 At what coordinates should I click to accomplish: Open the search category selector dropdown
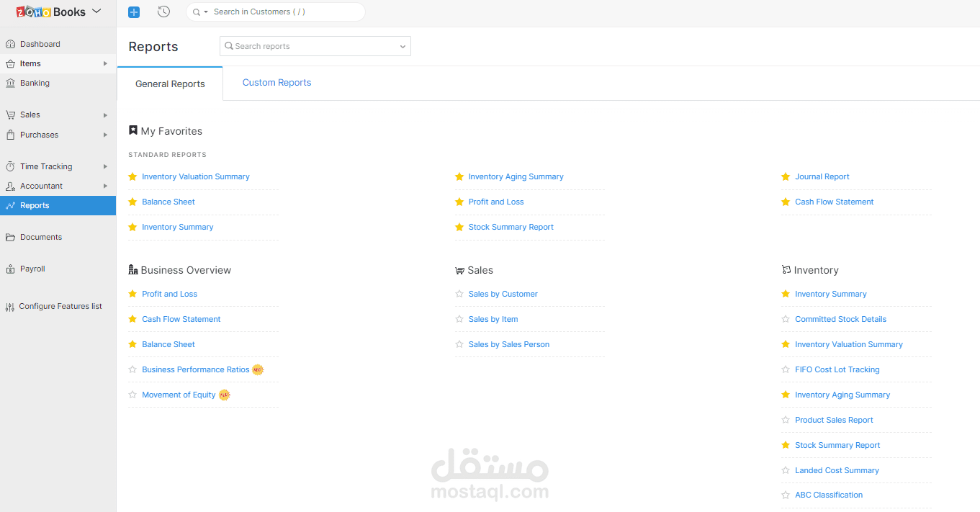(204, 12)
